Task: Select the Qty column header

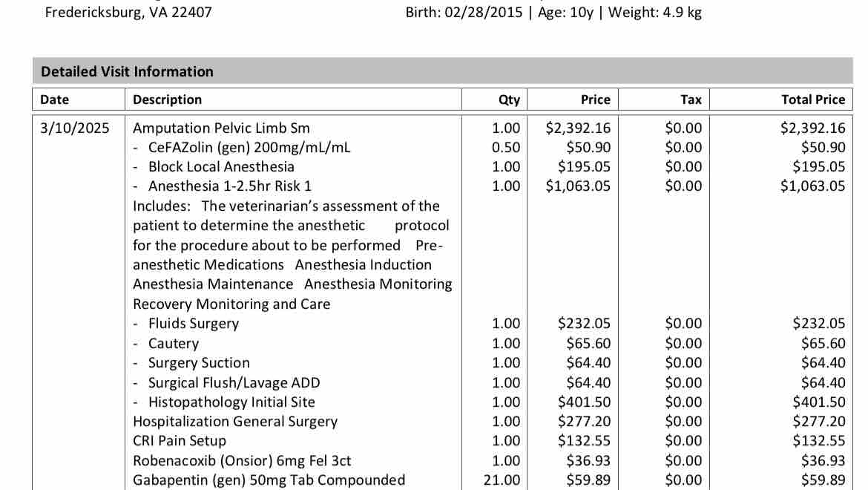Action: point(509,99)
